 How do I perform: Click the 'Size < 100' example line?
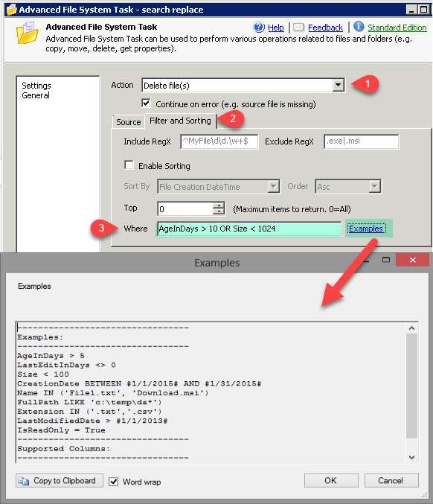[x=43, y=374]
